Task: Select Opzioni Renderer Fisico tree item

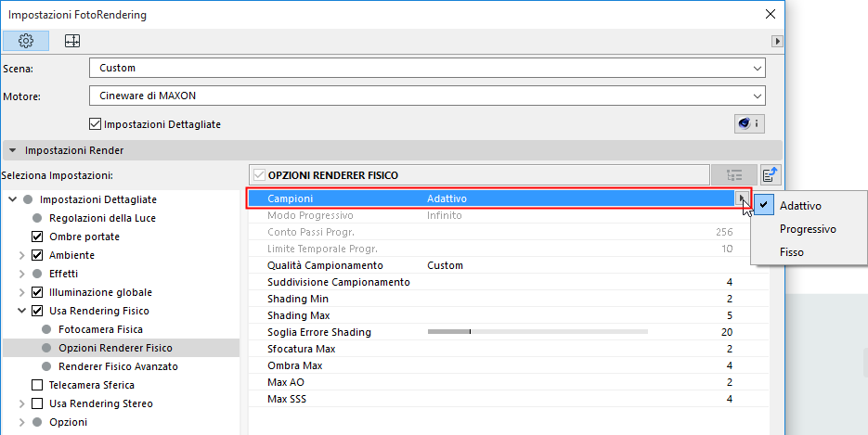Action: [115, 348]
